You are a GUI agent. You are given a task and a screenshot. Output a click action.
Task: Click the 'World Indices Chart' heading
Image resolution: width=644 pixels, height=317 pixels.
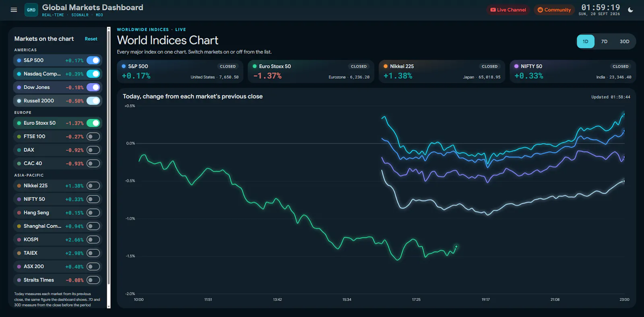coord(167,40)
